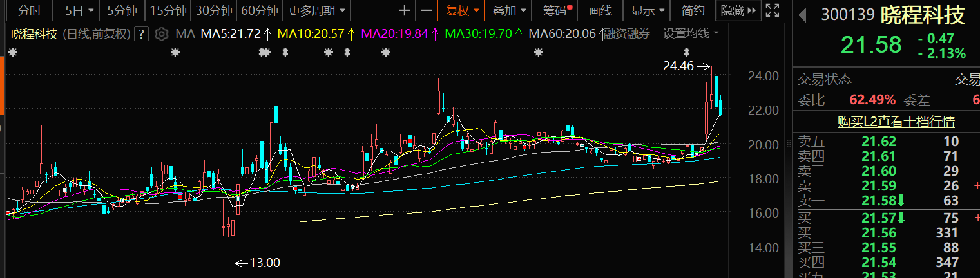Viewport: 980px width, 278px height.
Task: Select the 15分钟 period tab
Action: (x=168, y=10)
